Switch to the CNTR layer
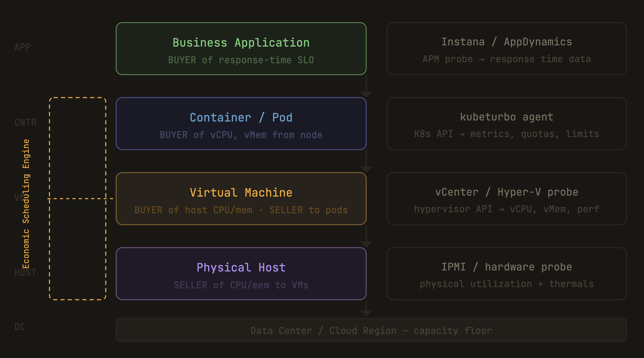The height and width of the screenshot is (358, 644). 25,122
